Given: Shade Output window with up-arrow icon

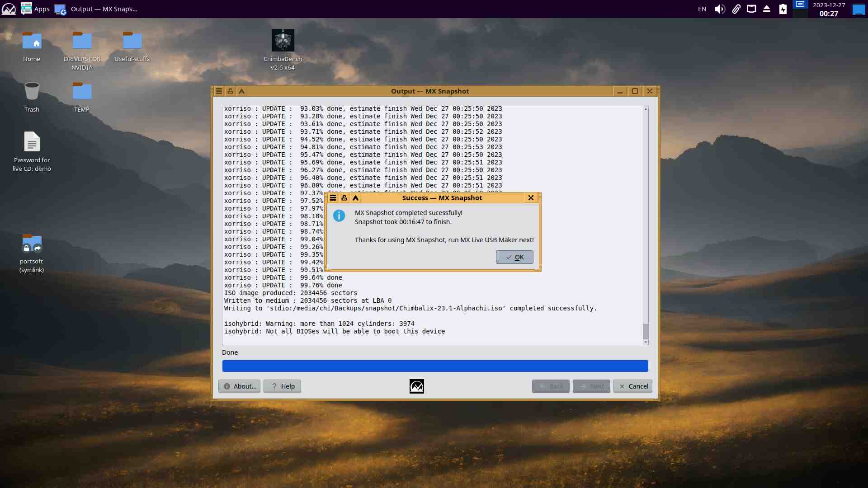Looking at the screenshot, I should [242, 91].
